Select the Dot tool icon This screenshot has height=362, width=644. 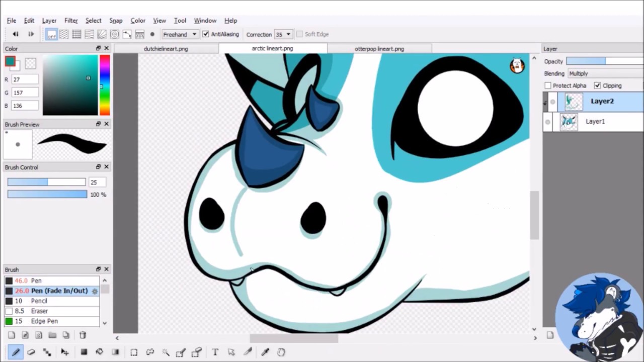(47, 352)
